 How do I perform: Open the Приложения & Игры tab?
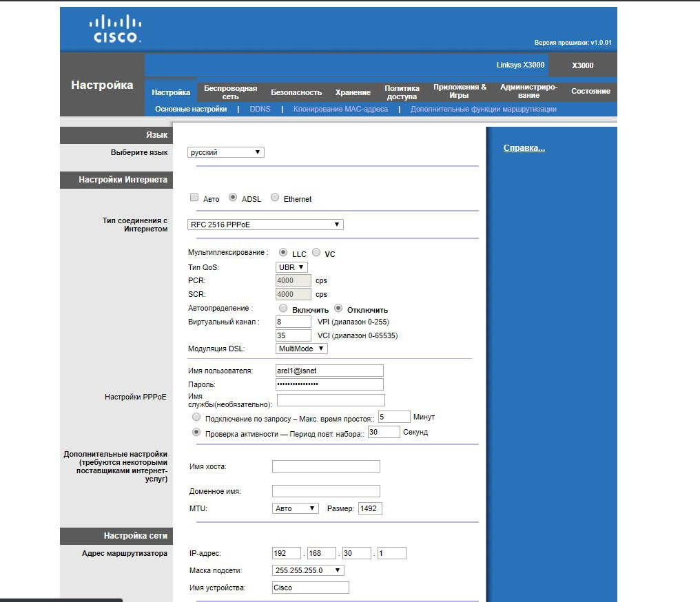460,91
